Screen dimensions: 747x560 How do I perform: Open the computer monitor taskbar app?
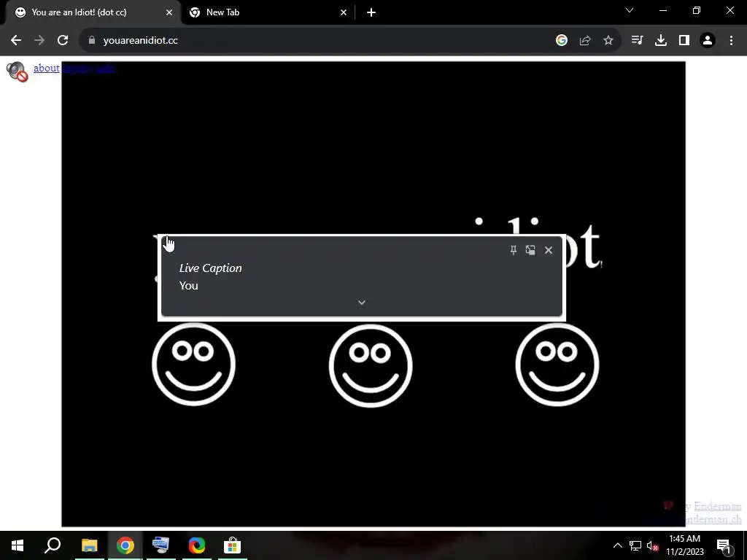click(x=160, y=545)
